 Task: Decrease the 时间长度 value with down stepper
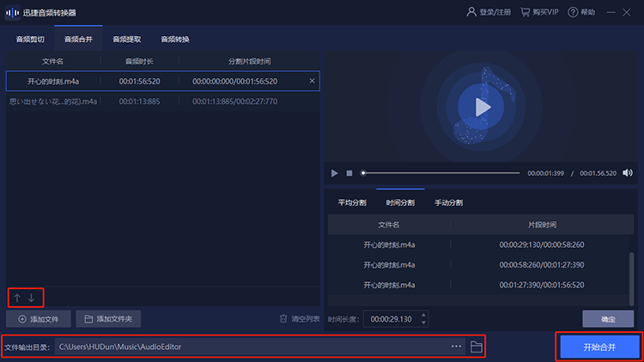coord(423,323)
